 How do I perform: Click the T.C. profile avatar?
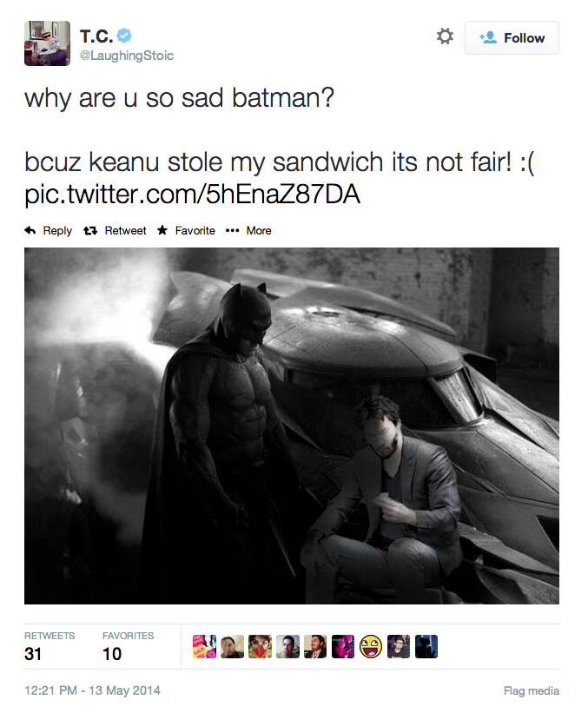pos(47,43)
